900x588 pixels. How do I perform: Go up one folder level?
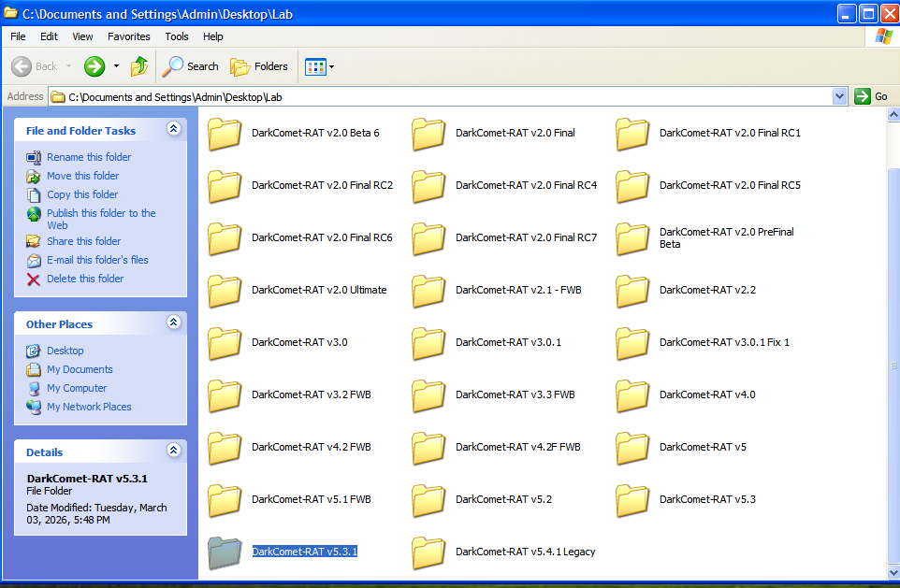tap(139, 66)
